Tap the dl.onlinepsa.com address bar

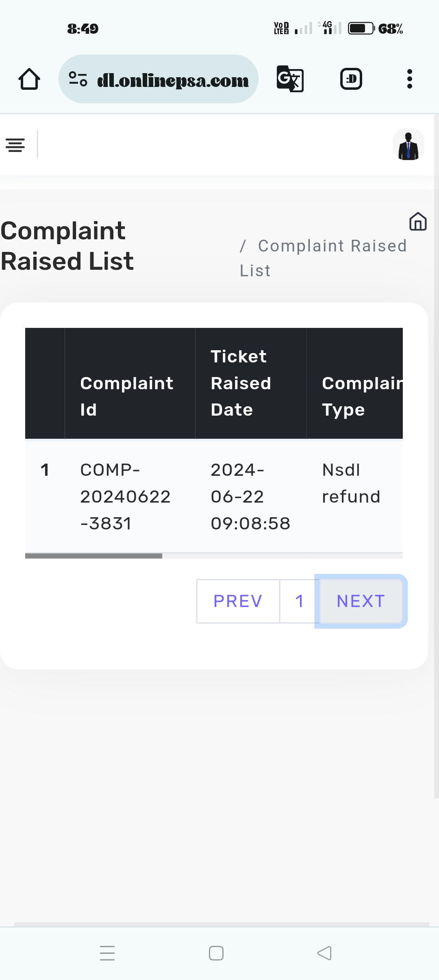(x=173, y=80)
